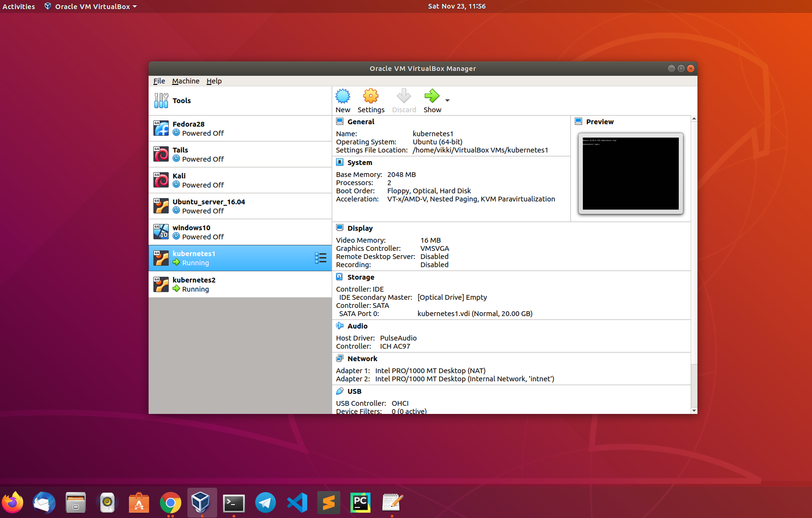Click the USB section icon
Screen dimensions: 812x518
pyautogui.click(x=340, y=391)
